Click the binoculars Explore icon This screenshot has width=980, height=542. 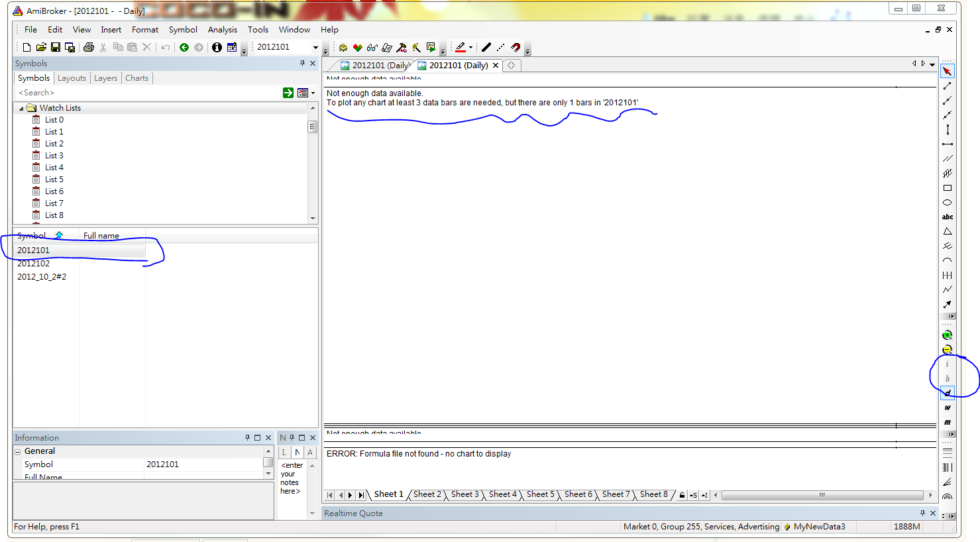point(372,47)
